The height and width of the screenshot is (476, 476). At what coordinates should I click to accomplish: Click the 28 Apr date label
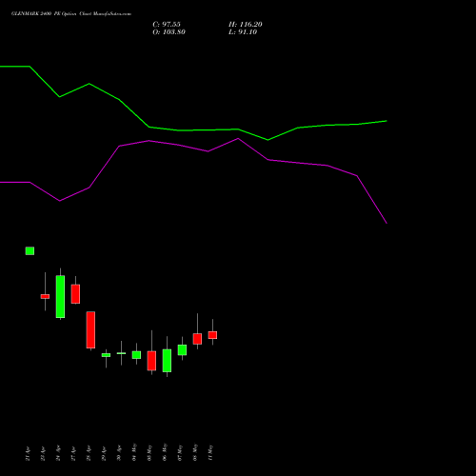tap(89, 454)
